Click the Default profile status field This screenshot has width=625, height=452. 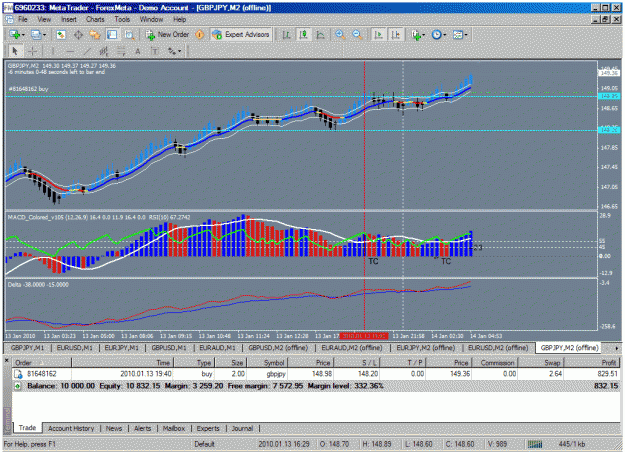pyautogui.click(x=204, y=444)
